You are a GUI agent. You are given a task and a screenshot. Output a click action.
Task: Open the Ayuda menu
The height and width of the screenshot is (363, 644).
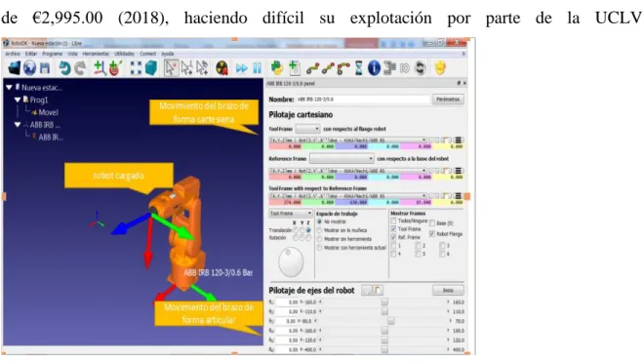[x=167, y=54]
